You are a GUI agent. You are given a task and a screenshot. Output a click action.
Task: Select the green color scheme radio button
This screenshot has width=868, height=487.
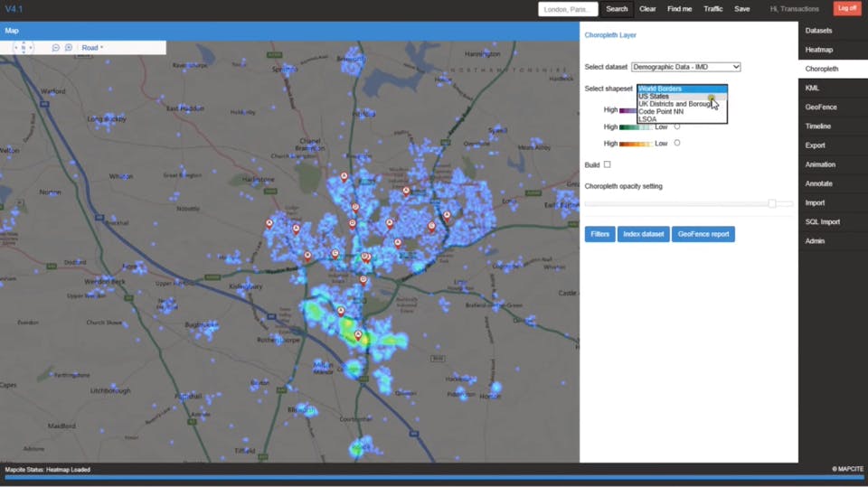click(x=677, y=126)
